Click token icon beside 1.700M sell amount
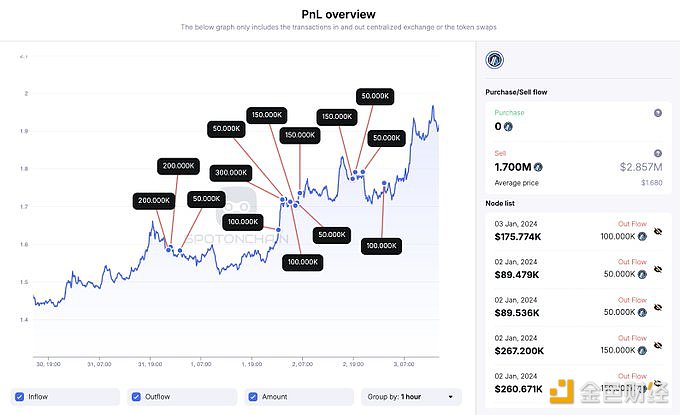 click(x=539, y=167)
